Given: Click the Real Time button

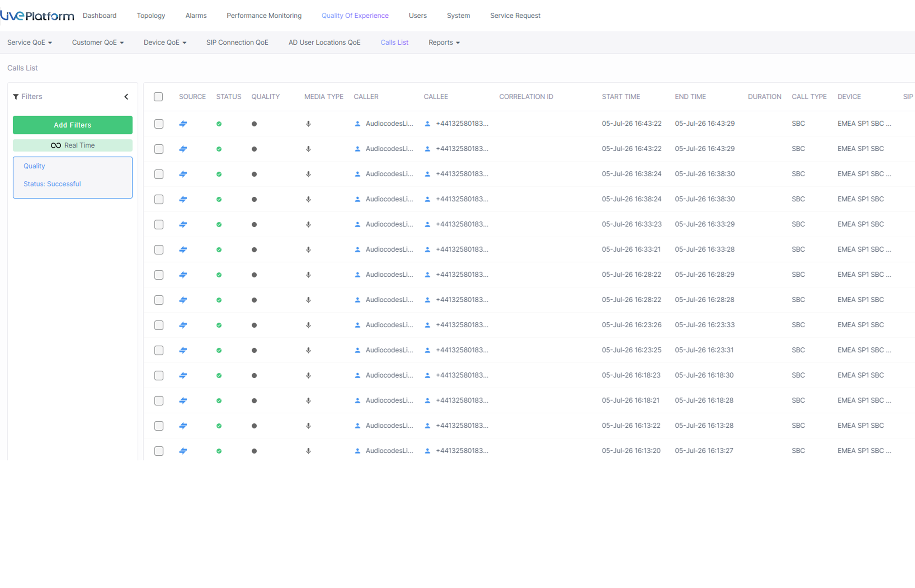Looking at the screenshot, I should (73, 145).
